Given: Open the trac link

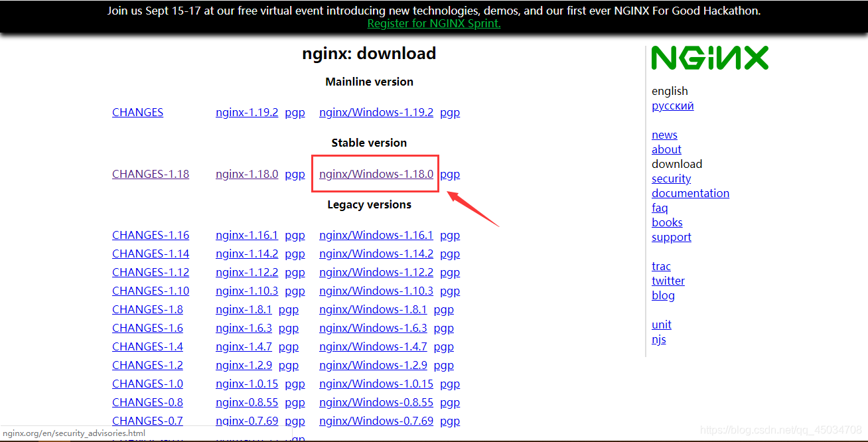Looking at the screenshot, I should pos(661,266).
